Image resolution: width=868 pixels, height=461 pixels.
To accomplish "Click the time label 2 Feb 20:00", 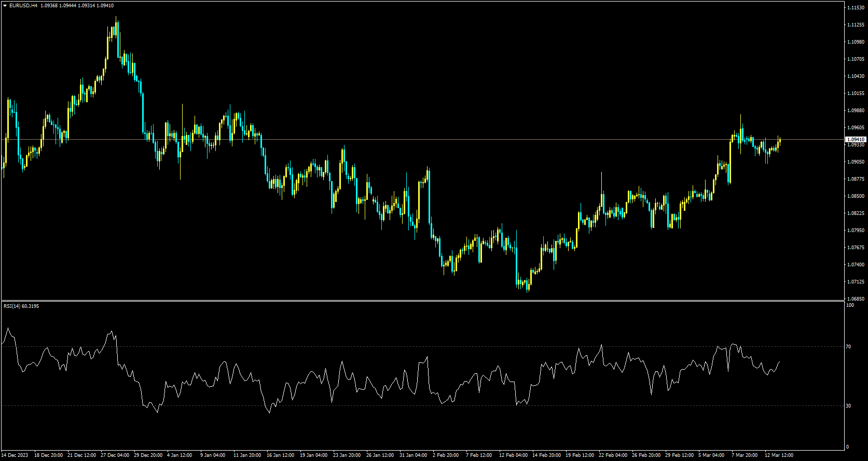I will tap(446, 455).
